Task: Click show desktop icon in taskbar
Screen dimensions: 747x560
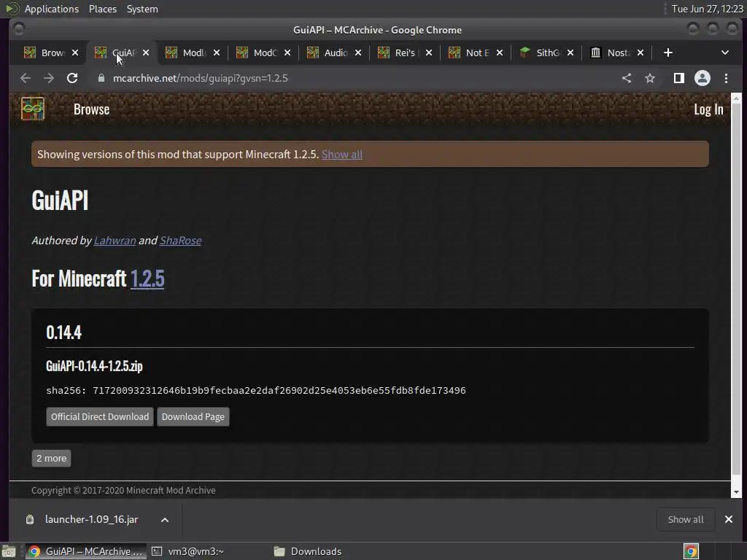Action: click(9, 551)
